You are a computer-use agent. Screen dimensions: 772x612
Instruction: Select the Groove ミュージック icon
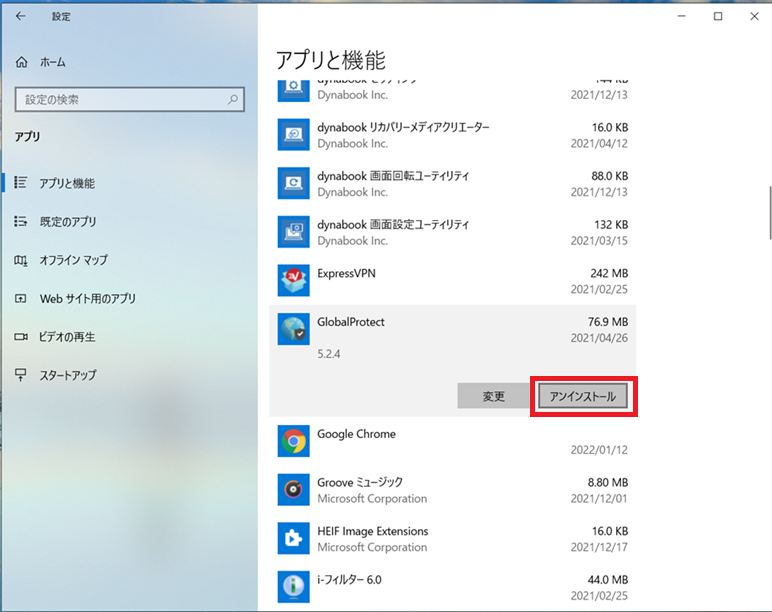pos(293,490)
